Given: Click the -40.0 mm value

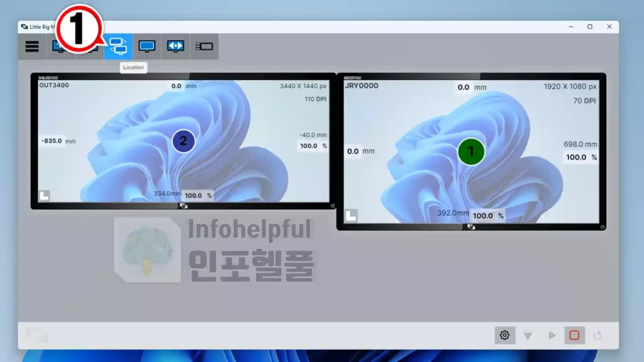Looking at the screenshot, I should point(313,134).
